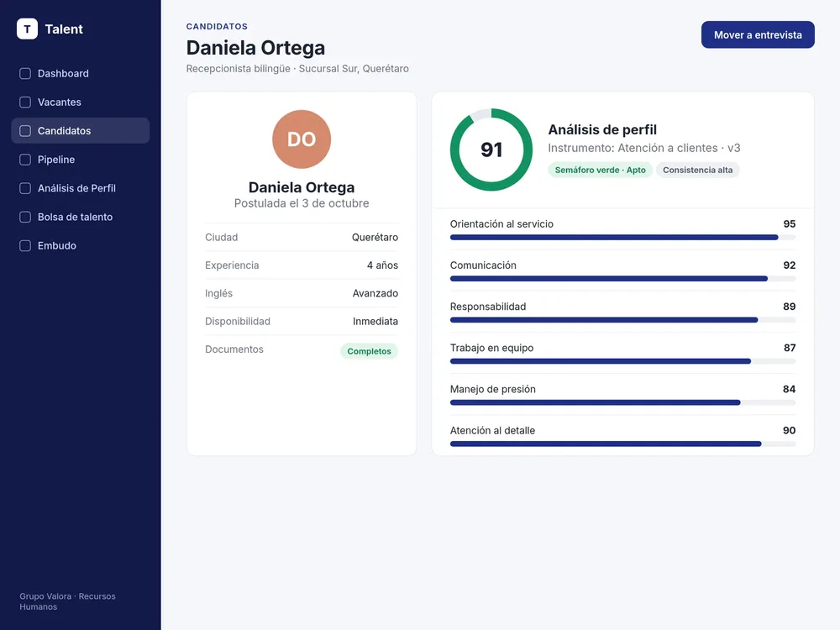Click the Manejo de presión progress bar
The image size is (840, 630).
(x=622, y=402)
